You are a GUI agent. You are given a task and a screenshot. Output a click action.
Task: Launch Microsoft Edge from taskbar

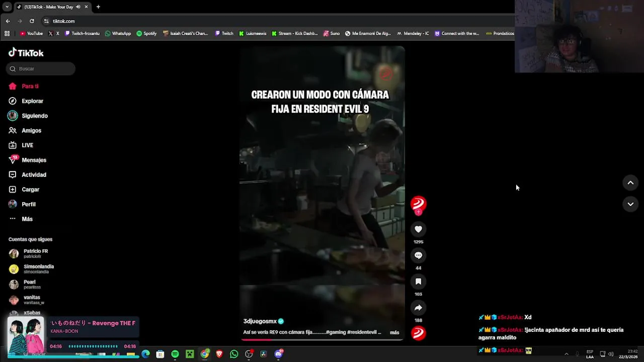[x=145, y=354]
